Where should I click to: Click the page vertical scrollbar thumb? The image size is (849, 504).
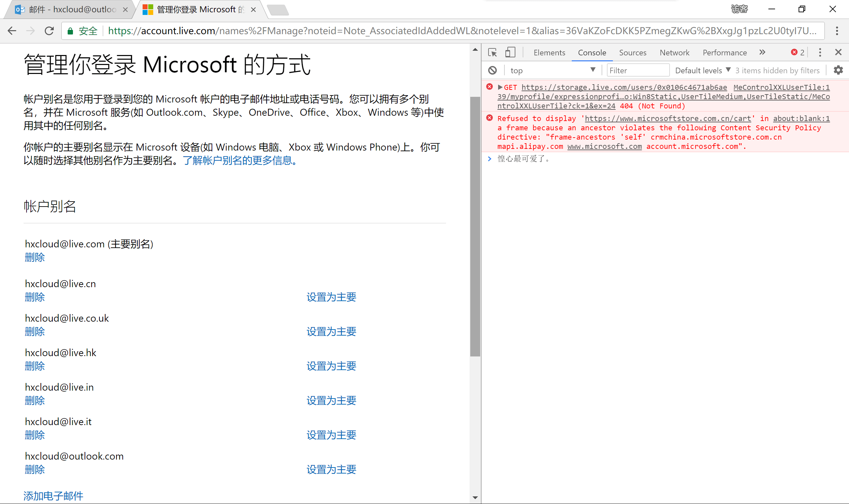click(x=475, y=226)
